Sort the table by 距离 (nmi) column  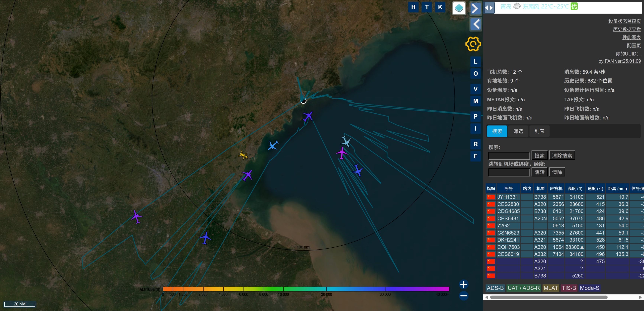tap(617, 189)
